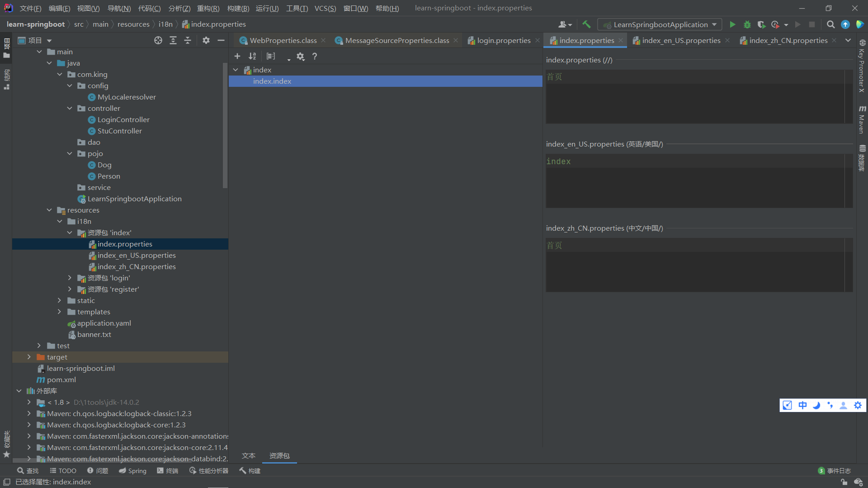Toggle IME Chinese language mode icon
The width and height of the screenshot is (868, 488).
tap(802, 405)
